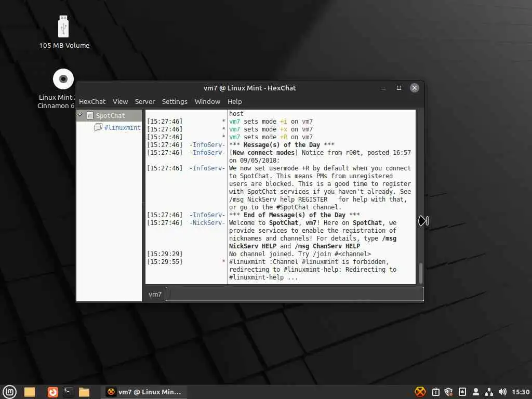Click the [15:29:55] timestamp
Screen dimensions: 532x399
(x=165, y=262)
